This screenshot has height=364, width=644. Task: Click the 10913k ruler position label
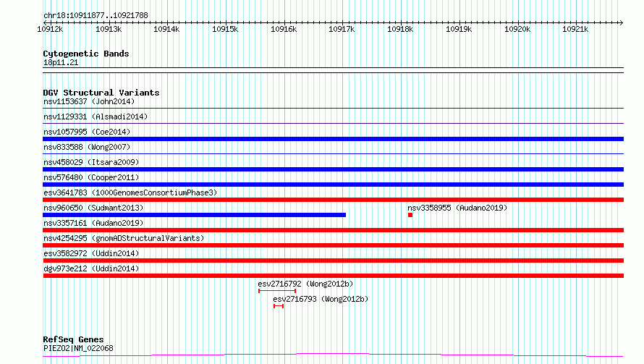point(109,29)
